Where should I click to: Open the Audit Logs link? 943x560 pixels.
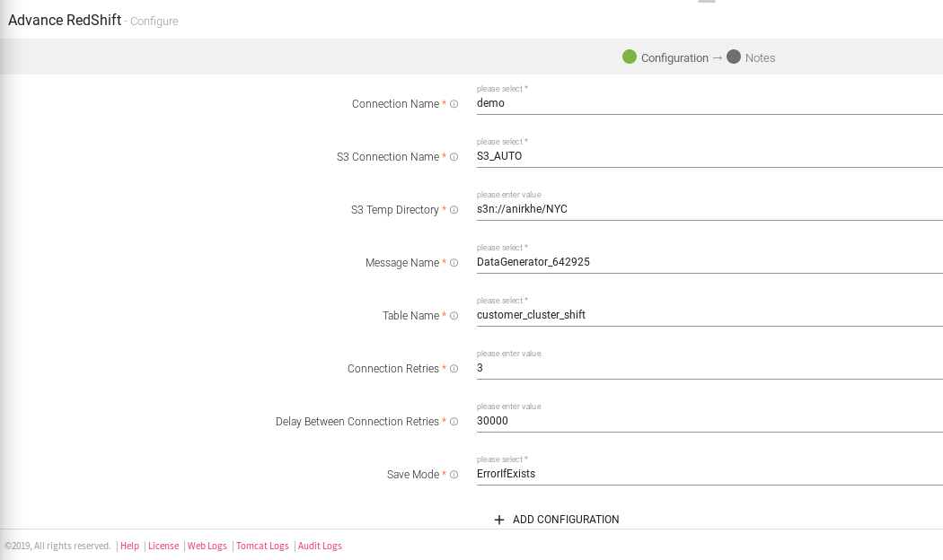(x=320, y=546)
